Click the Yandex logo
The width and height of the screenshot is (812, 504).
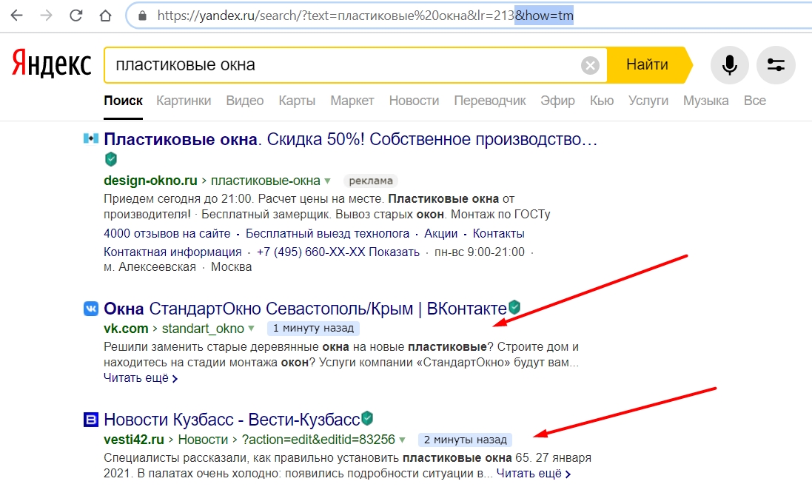coord(51,65)
